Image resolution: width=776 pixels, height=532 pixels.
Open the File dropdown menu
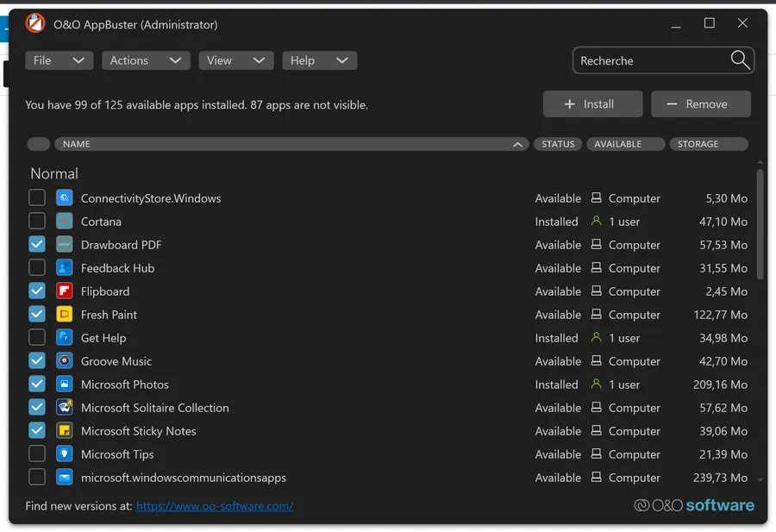coord(59,60)
